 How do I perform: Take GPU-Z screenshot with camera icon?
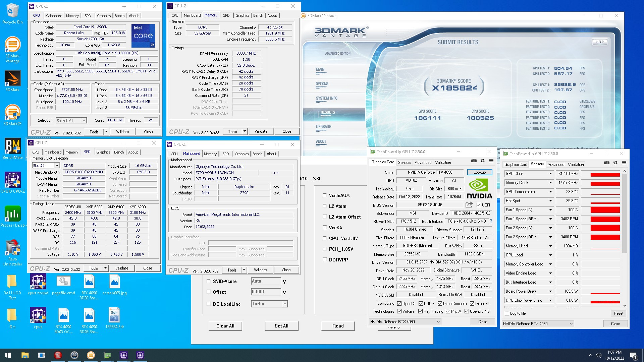[474, 161]
